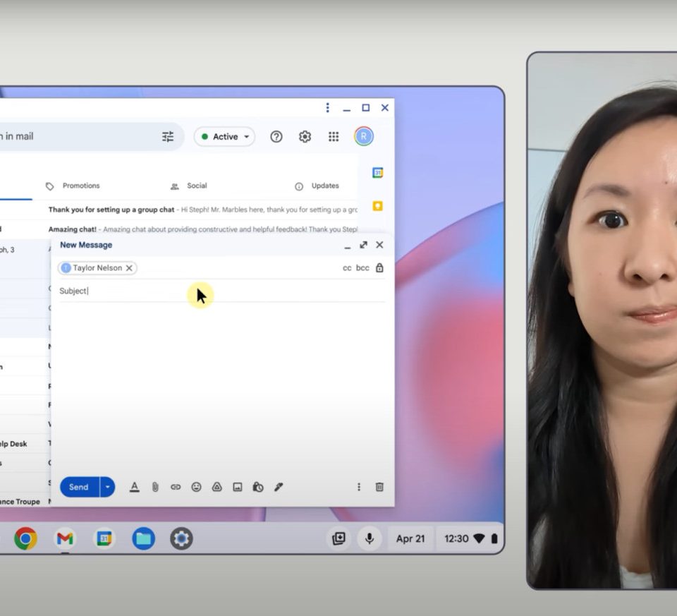Open more send options arrow
Screen dimensions: 677x616
(x=107, y=487)
